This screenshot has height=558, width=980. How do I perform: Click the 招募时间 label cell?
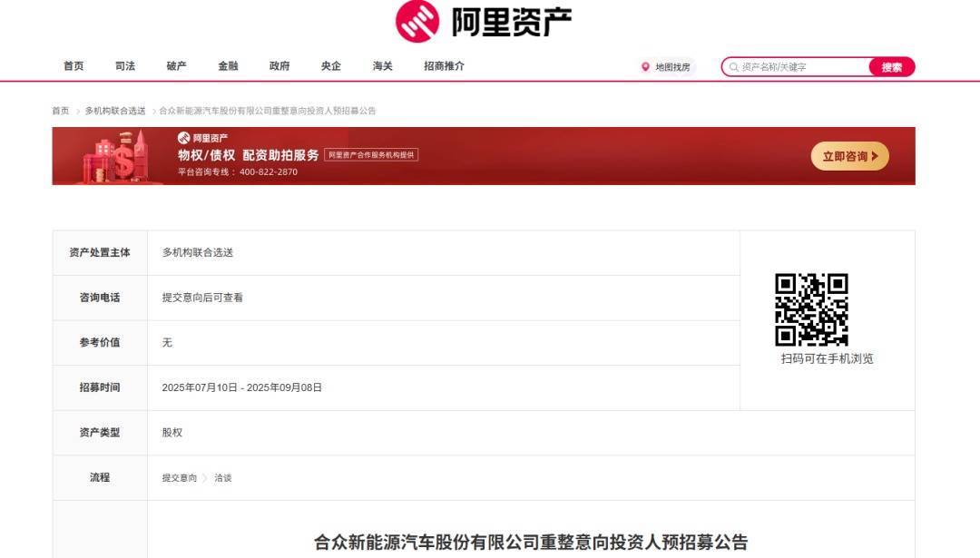(x=100, y=387)
